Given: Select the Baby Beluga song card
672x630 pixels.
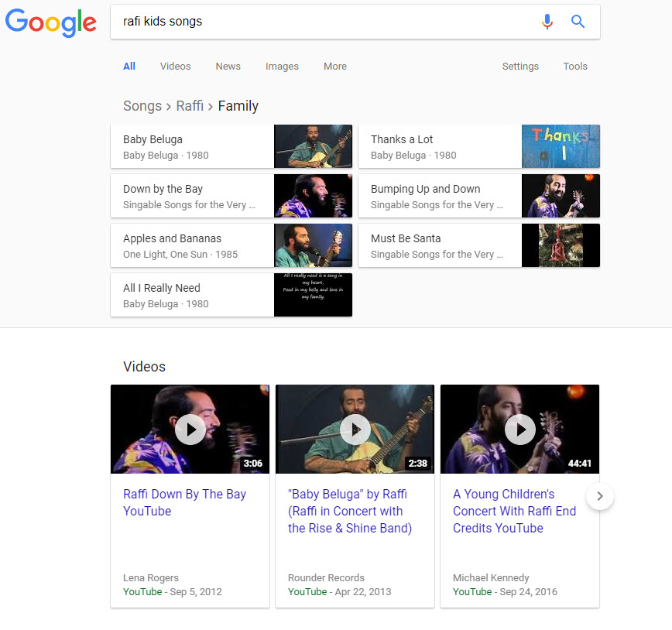Looking at the screenshot, I should 193,146.
